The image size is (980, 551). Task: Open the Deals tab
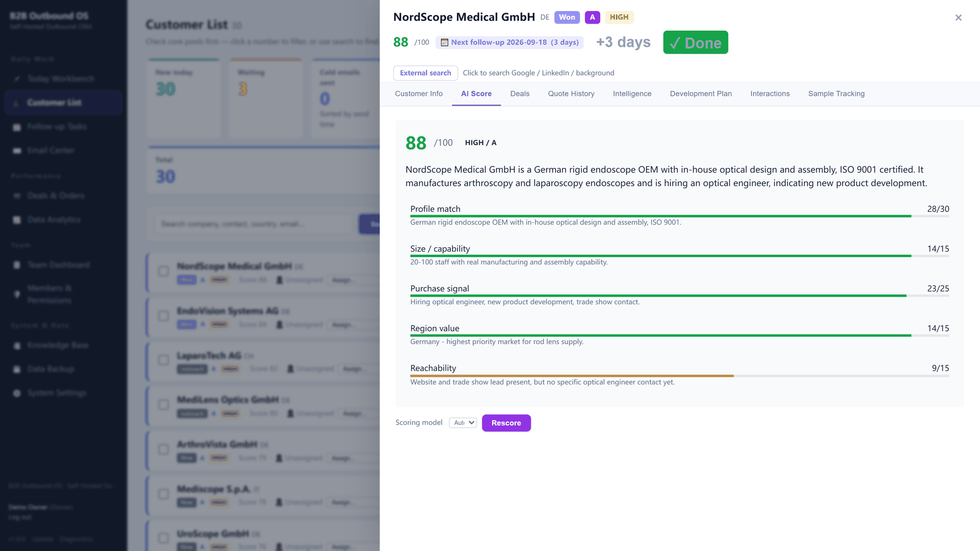tap(520, 94)
